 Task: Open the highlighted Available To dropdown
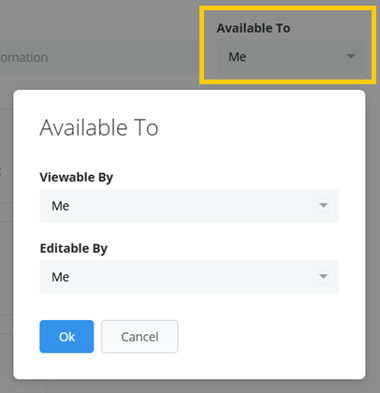point(291,57)
